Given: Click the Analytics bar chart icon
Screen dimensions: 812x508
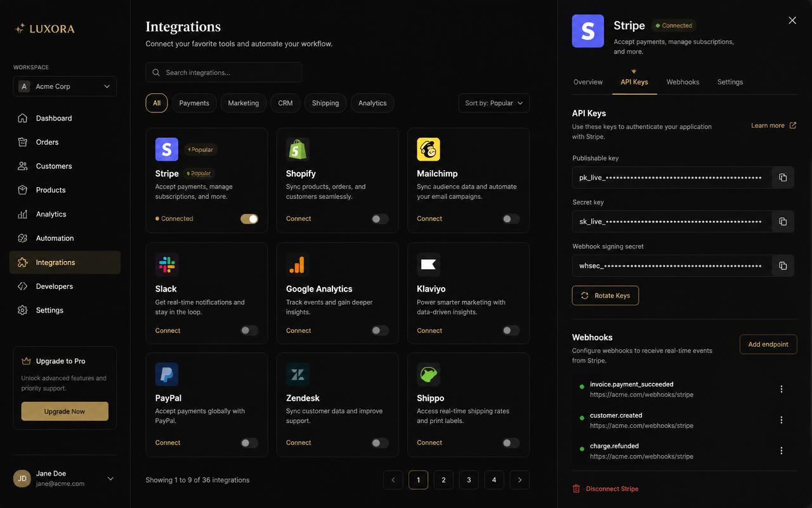Looking at the screenshot, I should [23, 214].
